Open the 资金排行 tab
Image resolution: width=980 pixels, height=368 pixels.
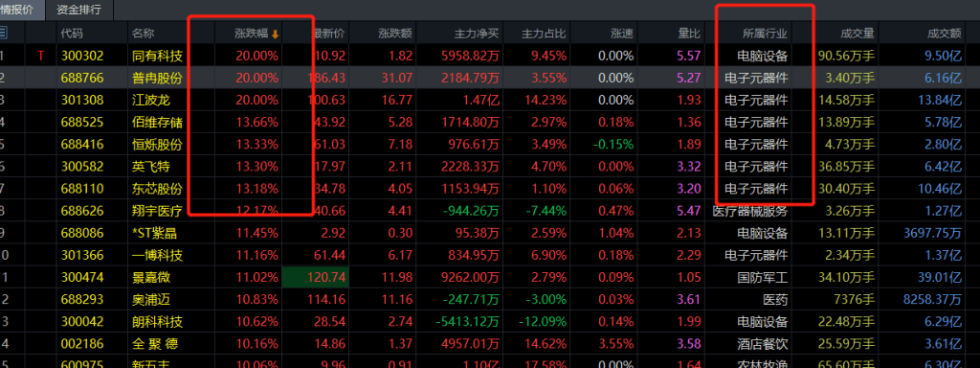(x=78, y=10)
